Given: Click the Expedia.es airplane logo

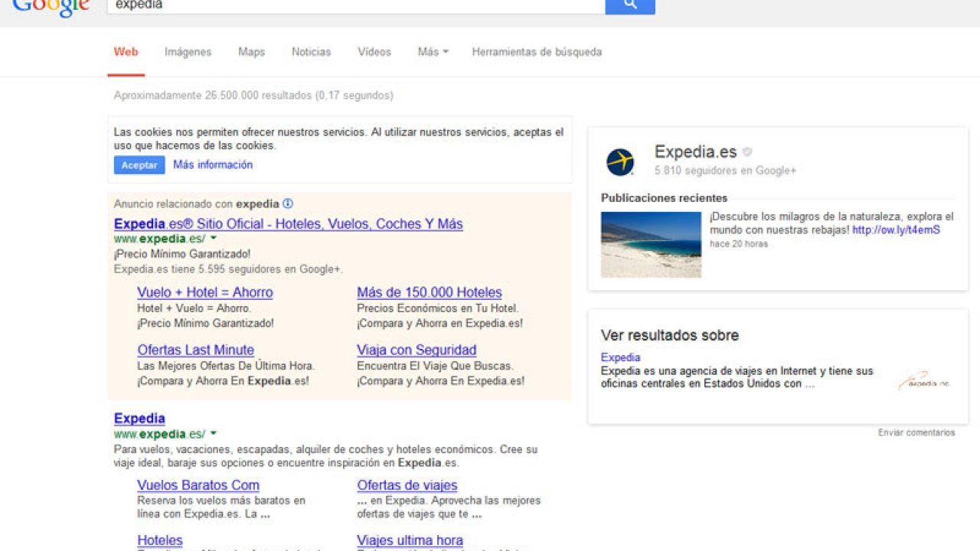Looking at the screenshot, I should point(620,162).
